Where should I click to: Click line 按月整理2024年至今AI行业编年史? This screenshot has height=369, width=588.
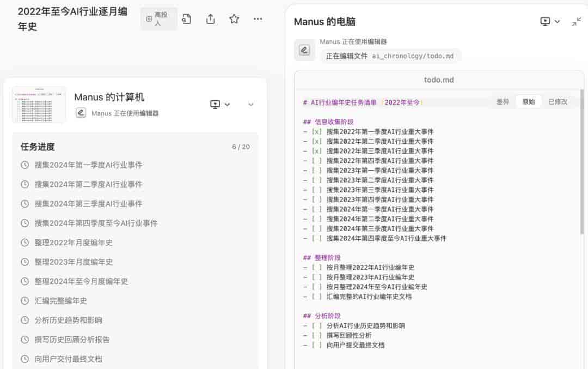point(377,287)
